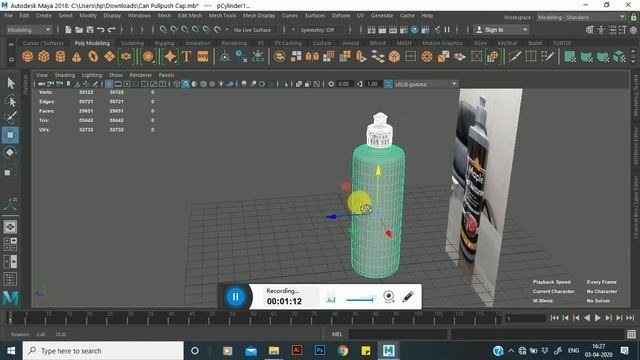This screenshot has width=640, height=360.
Task: Toggle the sRGB color management button
Action: click(388, 84)
